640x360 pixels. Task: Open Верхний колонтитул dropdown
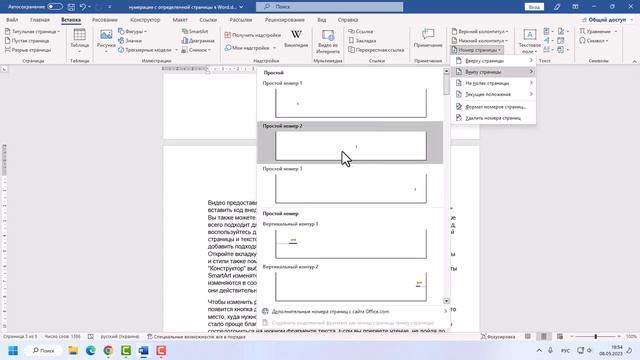pyautogui.click(x=480, y=31)
